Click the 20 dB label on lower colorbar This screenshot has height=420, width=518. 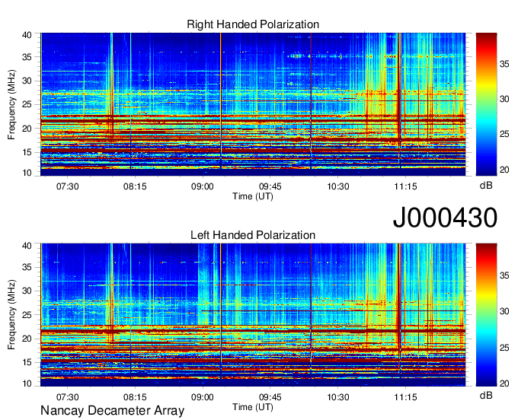point(504,383)
